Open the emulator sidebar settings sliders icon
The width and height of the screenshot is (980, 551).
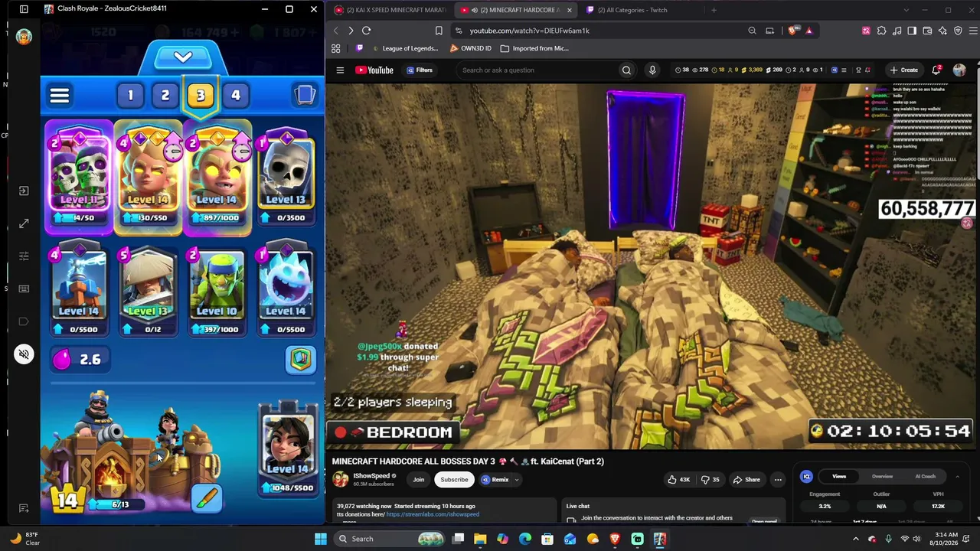pyautogui.click(x=24, y=256)
